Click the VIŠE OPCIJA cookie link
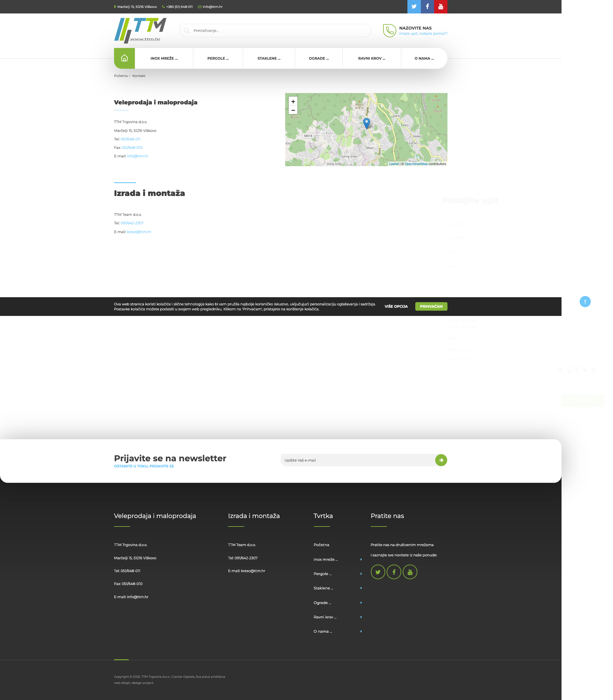The height and width of the screenshot is (700, 613). tap(396, 306)
